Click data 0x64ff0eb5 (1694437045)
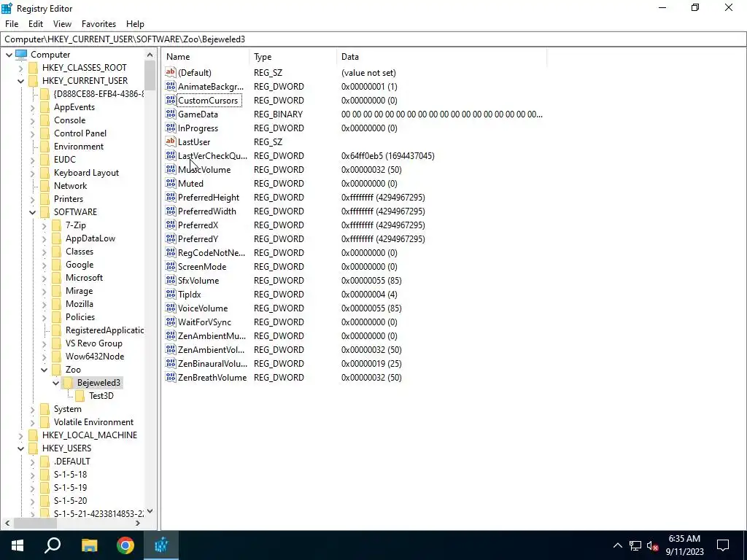The image size is (747, 560). click(388, 156)
